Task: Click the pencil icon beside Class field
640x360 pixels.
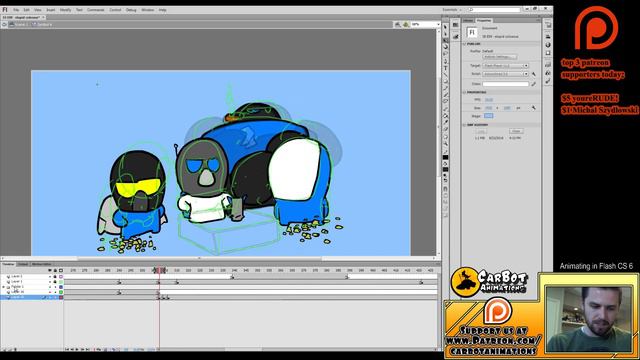Action: tap(534, 84)
